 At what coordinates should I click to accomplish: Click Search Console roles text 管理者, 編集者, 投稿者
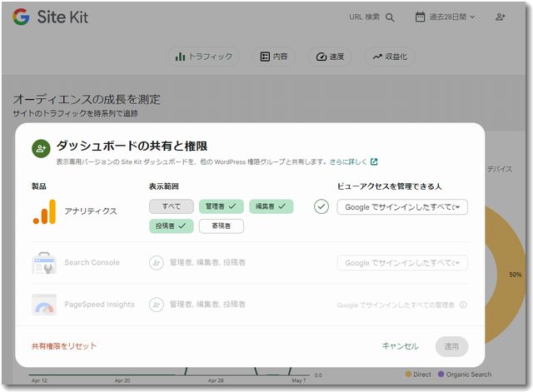207,262
